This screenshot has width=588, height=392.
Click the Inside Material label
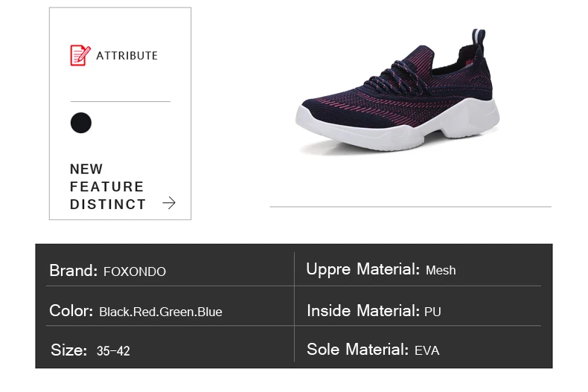[x=363, y=311]
